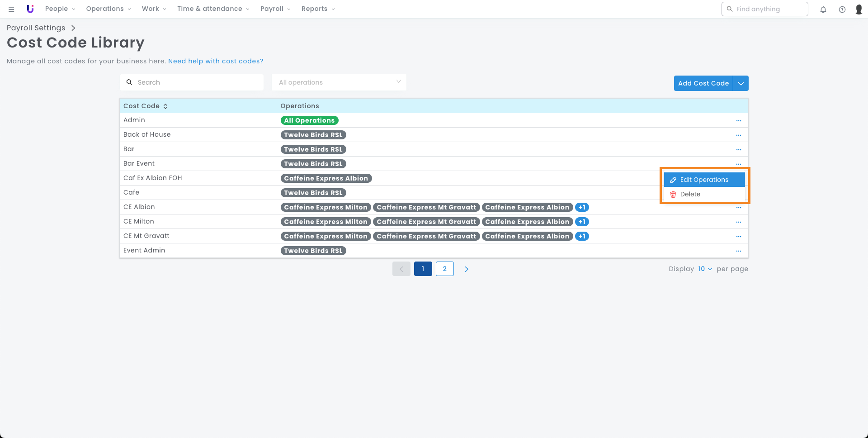Open the hamburger navigation menu
The height and width of the screenshot is (438, 868).
click(x=11, y=9)
